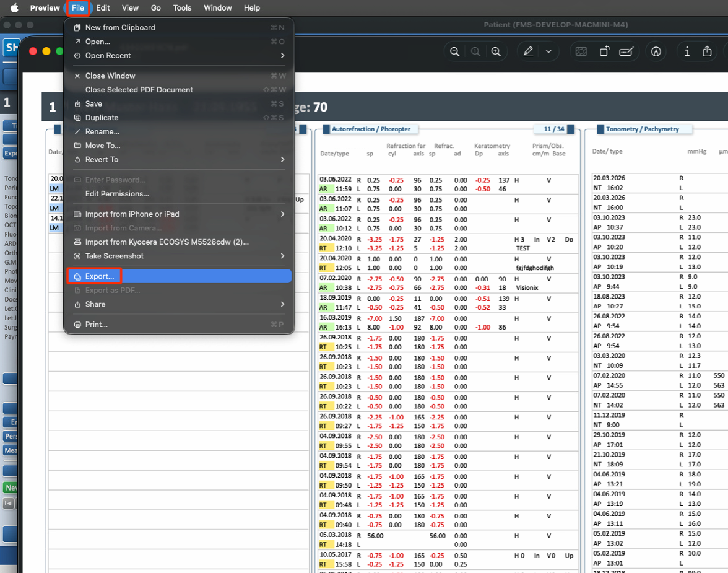Image resolution: width=728 pixels, height=573 pixels.
Task: Click the rectangular selection toolbar icon
Action: click(581, 51)
